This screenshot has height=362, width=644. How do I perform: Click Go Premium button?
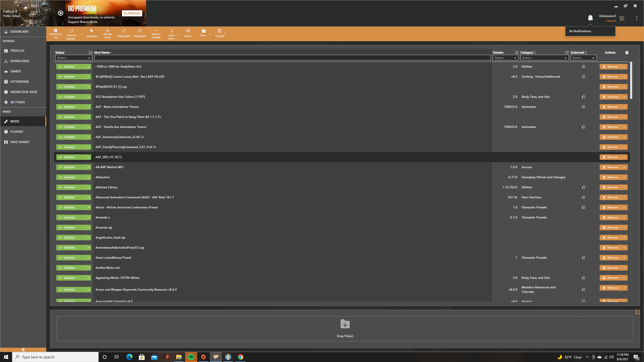[x=132, y=13]
